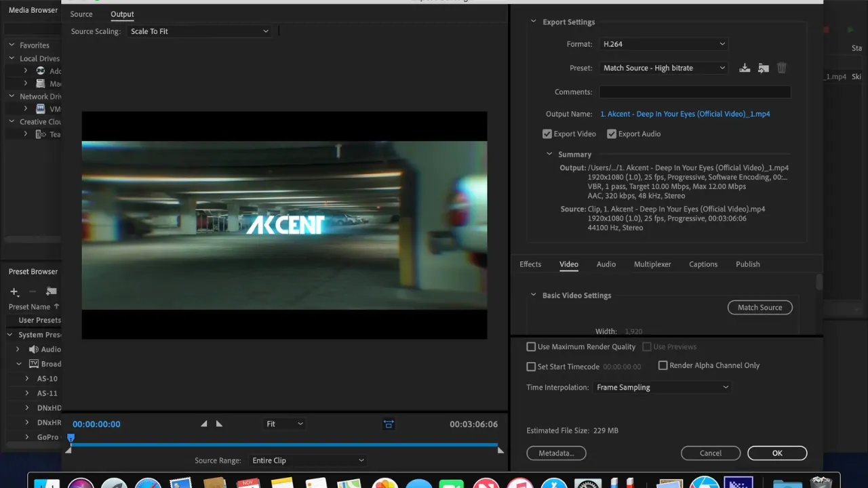
Task: Click the Audio speaker icon in Preset Browser
Action: point(34,349)
